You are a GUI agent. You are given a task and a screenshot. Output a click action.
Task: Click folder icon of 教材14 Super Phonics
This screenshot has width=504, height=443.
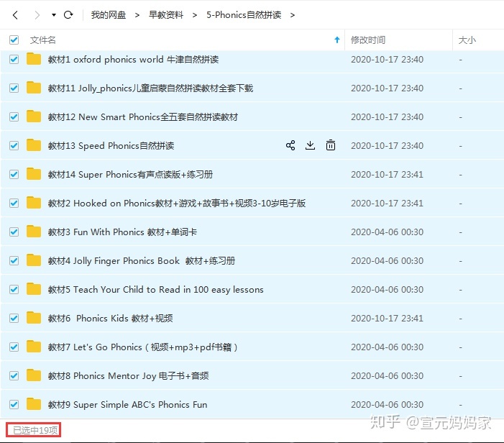tap(34, 174)
